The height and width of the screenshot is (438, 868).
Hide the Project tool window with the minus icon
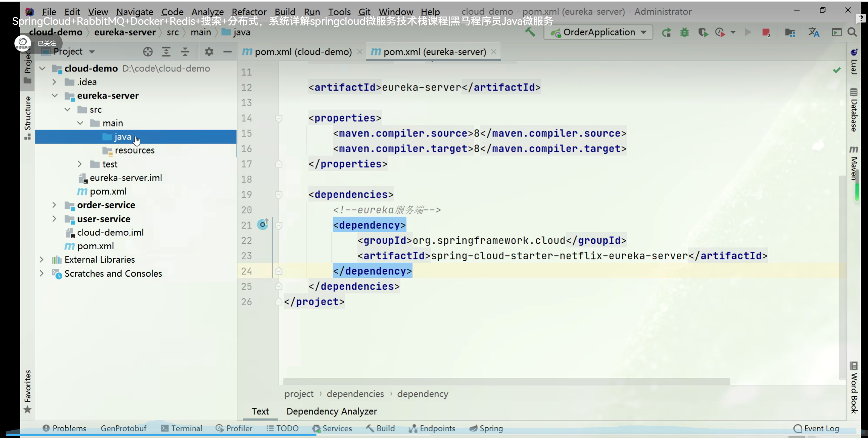click(x=227, y=52)
